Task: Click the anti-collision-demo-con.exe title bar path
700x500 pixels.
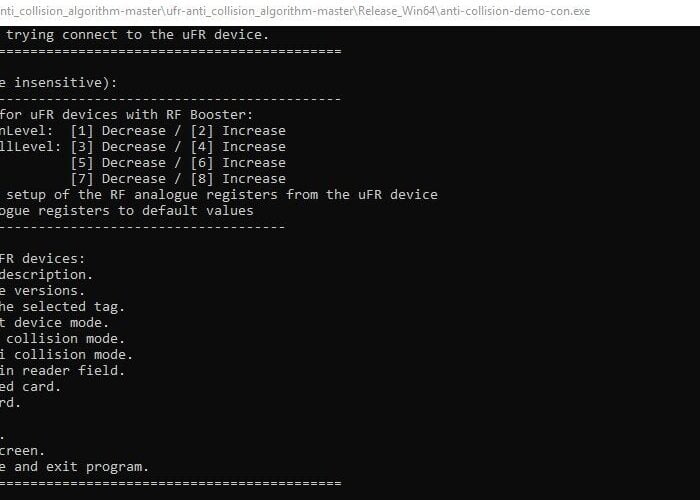Action: [x=295, y=11]
